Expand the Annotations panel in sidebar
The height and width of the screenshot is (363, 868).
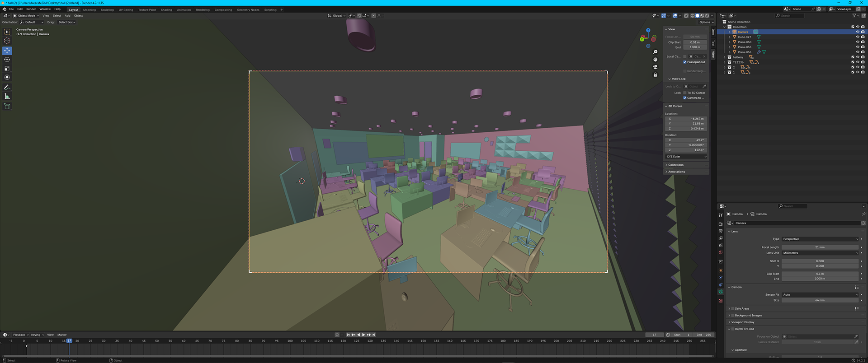676,172
